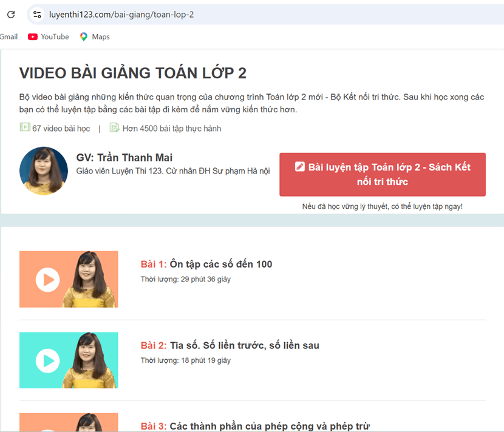Click heading VIDEO BÀI GIẢNG TOÁN LỚP 2
Screen dimensions: 504x432
[133, 73]
